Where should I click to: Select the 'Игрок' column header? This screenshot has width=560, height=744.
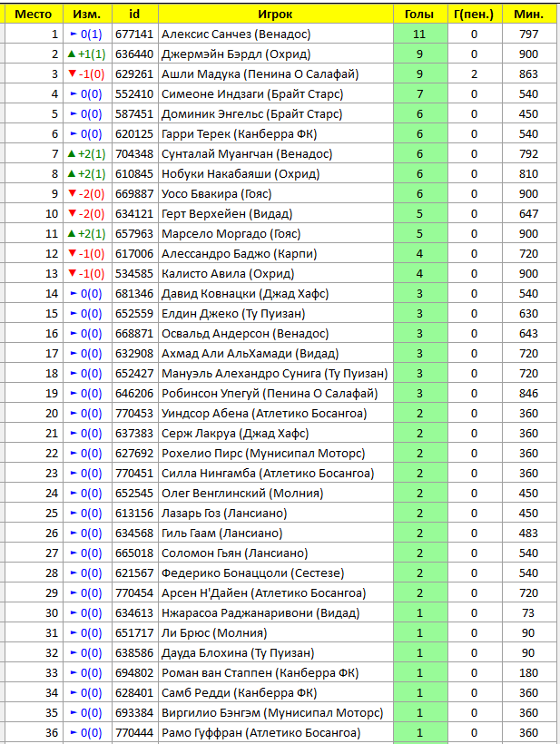(x=276, y=15)
